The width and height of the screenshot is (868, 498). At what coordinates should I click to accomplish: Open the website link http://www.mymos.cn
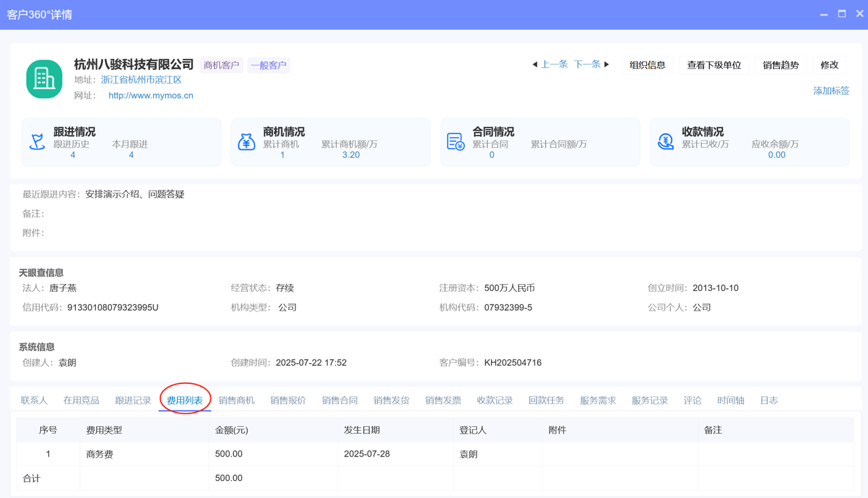[x=150, y=95]
